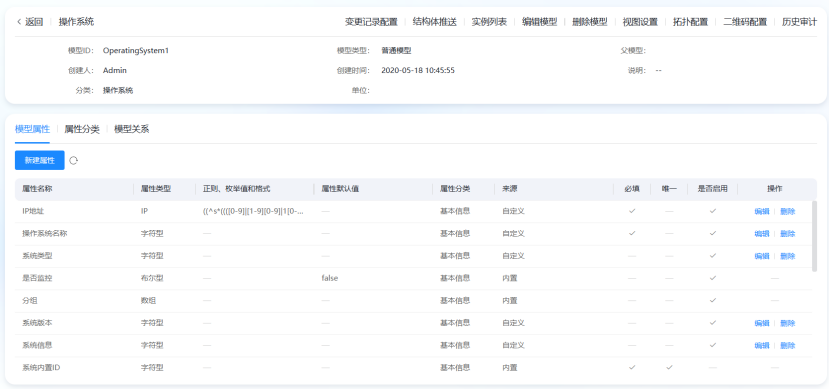Click 删除 in the 系统类型 row
Image resolution: width=829 pixels, height=389 pixels.
click(788, 256)
